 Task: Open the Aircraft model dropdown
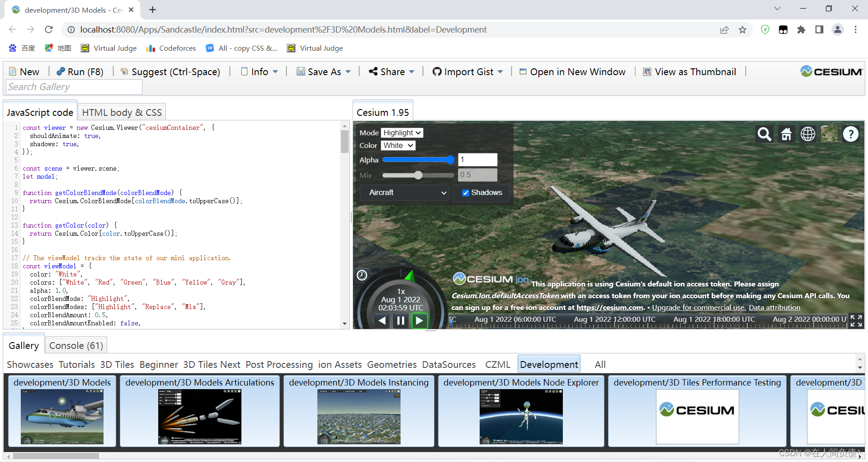[405, 193]
